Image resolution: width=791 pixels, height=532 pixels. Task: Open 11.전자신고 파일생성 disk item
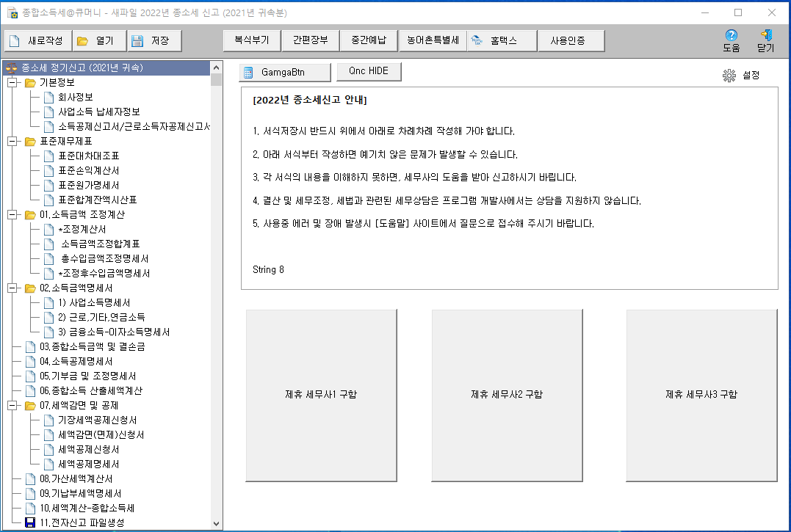pos(82,523)
